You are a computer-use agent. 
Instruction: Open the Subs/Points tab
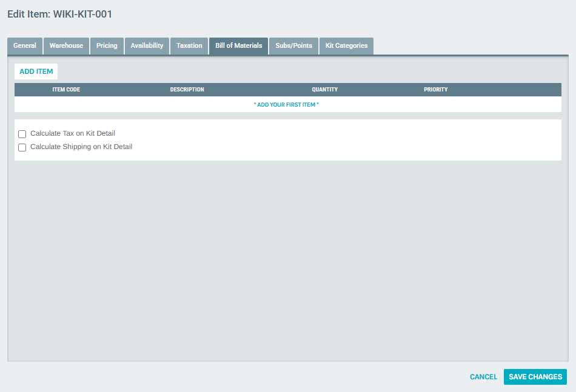coord(293,45)
